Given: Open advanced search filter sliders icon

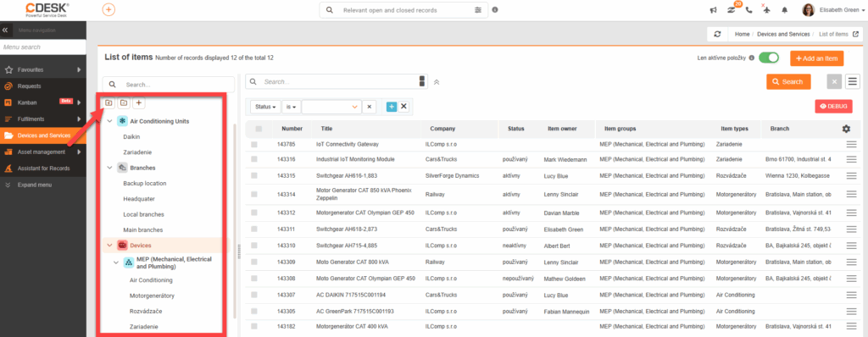Looking at the screenshot, I should (x=478, y=10).
